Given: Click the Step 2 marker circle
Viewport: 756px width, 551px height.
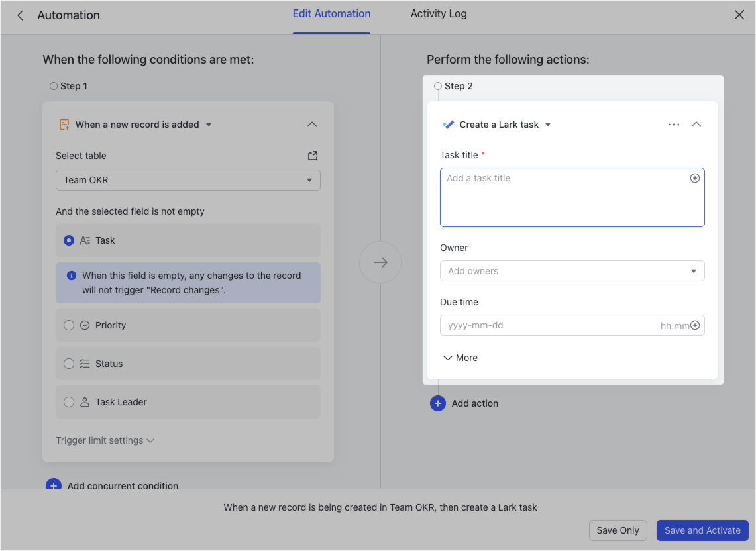Looking at the screenshot, I should tap(438, 86).
